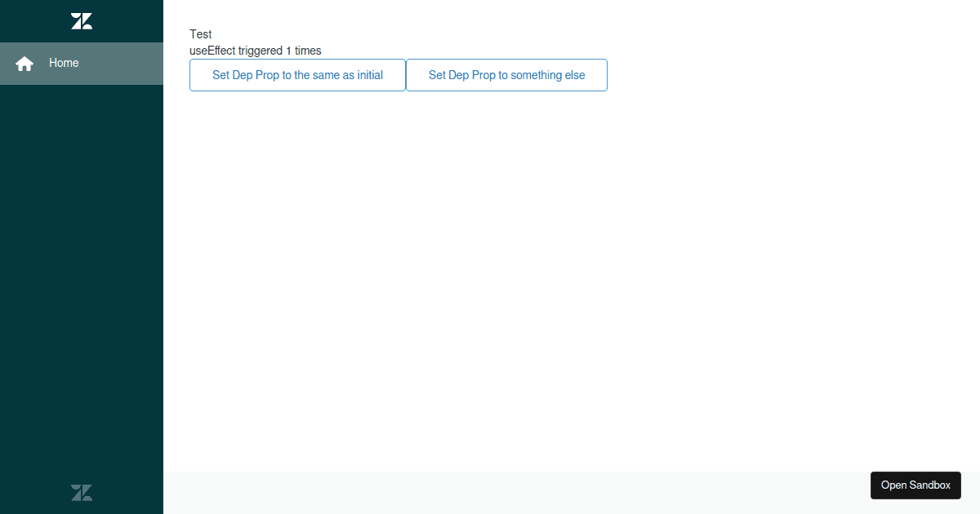Click the faded Zendesk logo at sidebar bottom

coord(82,493)
